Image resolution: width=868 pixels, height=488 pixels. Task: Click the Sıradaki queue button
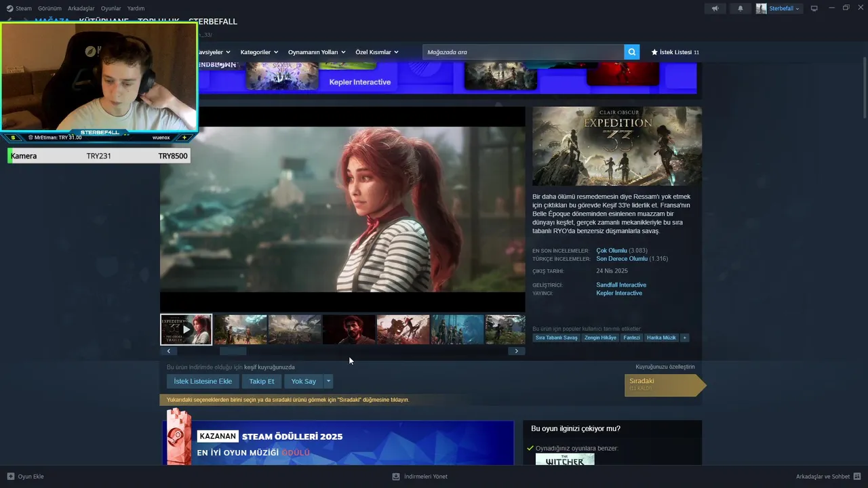tap(665, 384)
